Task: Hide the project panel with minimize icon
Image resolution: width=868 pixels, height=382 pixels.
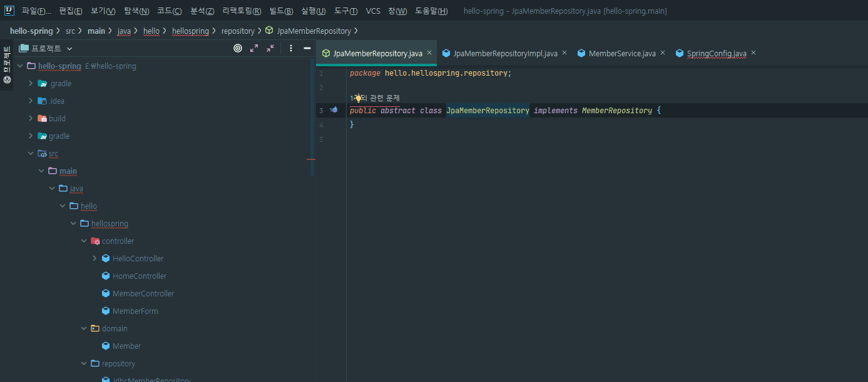Action: (307, 48)
